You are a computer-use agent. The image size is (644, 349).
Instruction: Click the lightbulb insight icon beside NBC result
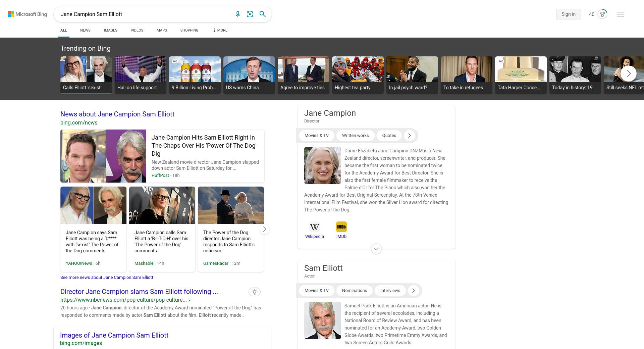click(x=255, y=292)
